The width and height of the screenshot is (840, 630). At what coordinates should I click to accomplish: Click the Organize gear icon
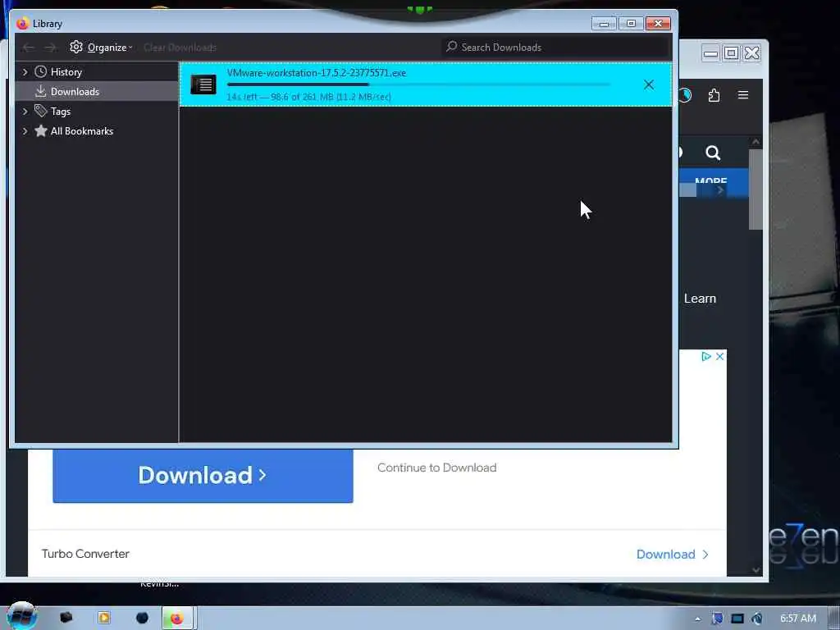click(x=76, y=47)
